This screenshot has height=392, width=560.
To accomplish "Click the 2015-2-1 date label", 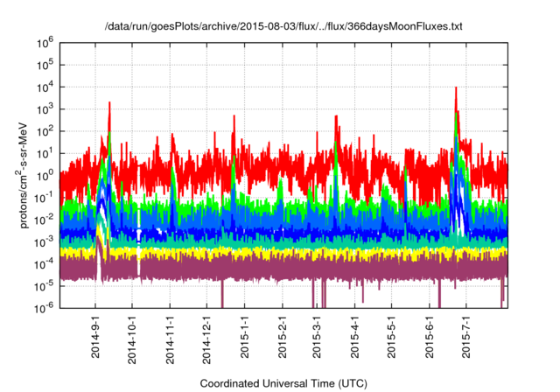I will (x=282, y=336).
